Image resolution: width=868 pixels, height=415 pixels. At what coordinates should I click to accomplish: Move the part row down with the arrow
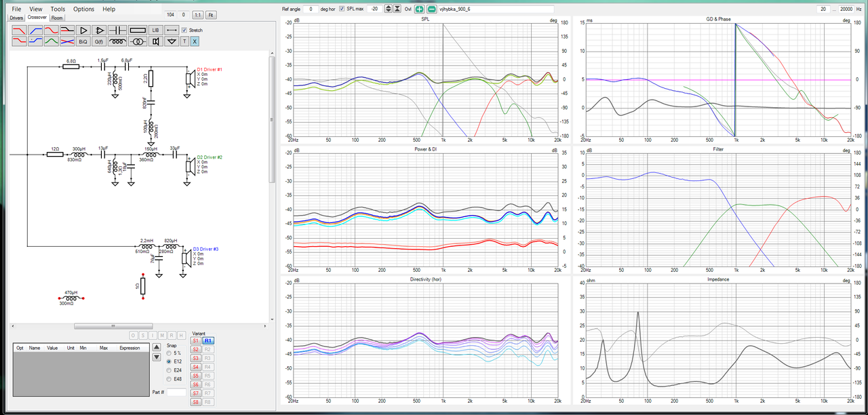[157, 357]
